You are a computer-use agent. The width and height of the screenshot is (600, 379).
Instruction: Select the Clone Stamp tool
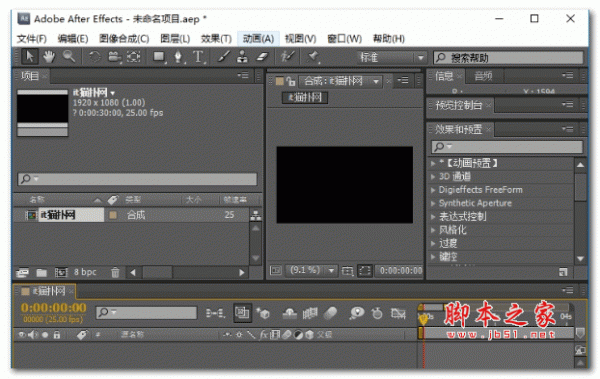pyautogui.click(x=242, y=57)
